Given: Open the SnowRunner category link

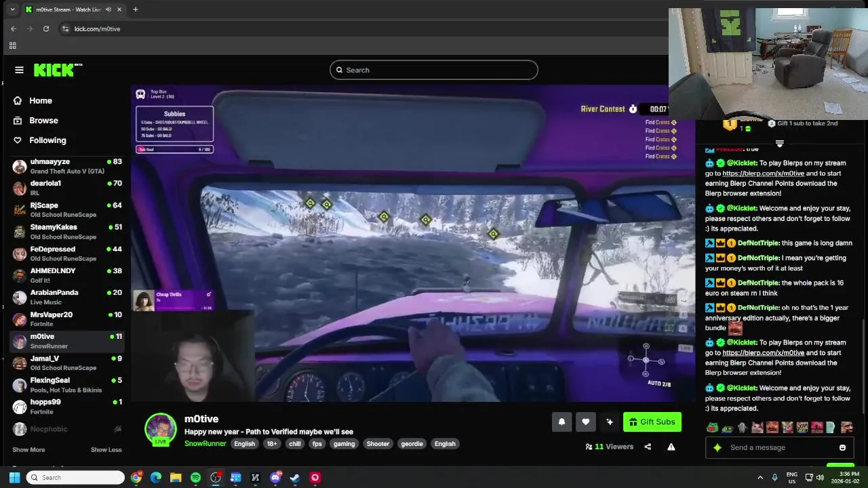Looking at the screenshot, I should pyautogui.click(x=205, y=443).
